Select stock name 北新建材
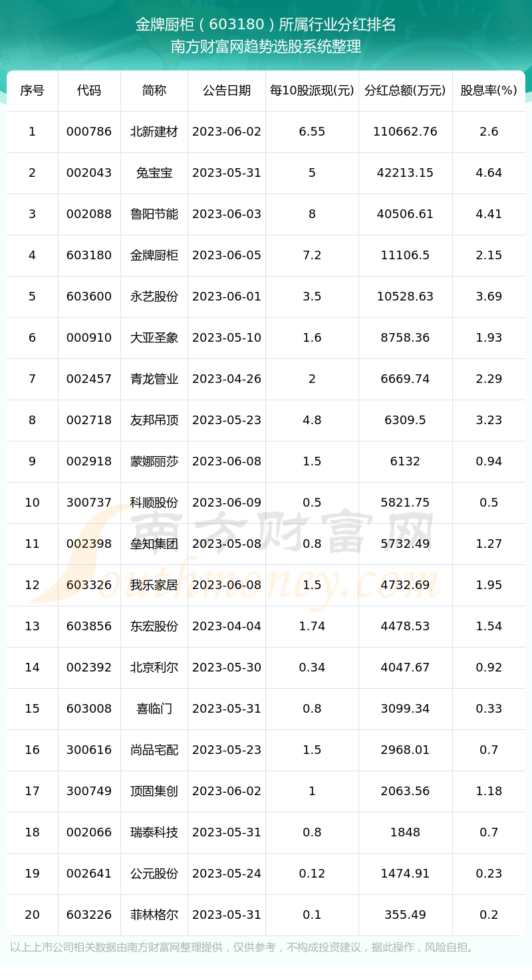This screenshot has height=980, width=532. click(x=154, y=132)
